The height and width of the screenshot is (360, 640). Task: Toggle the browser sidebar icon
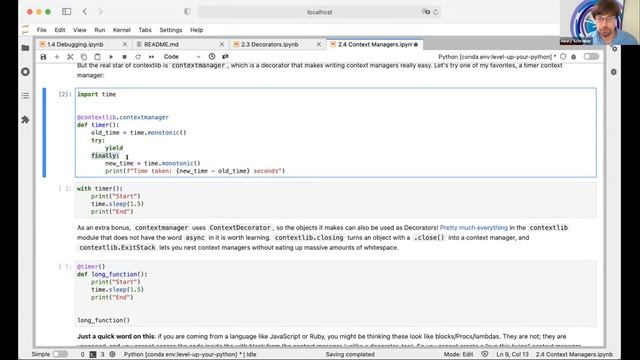(67, 12)
